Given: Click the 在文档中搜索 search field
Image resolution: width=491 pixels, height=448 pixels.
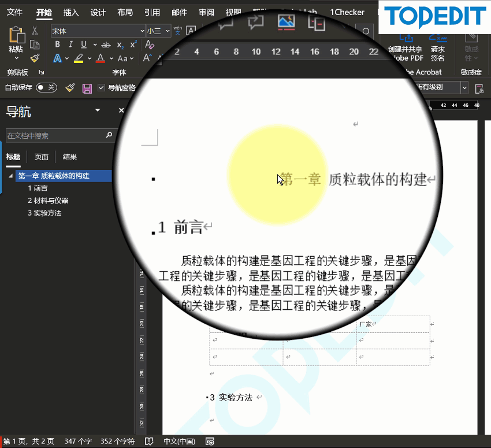Looking at the screenshot, I should click(55, 136).
